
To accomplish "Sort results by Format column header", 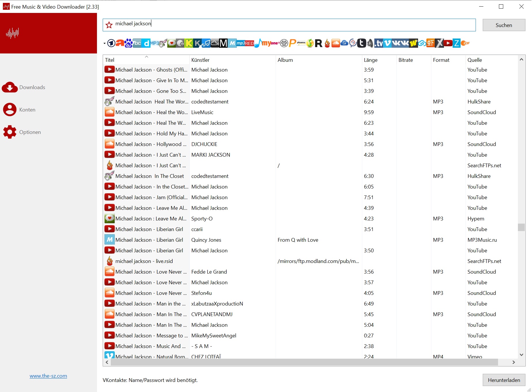I will tap(448, 60).
